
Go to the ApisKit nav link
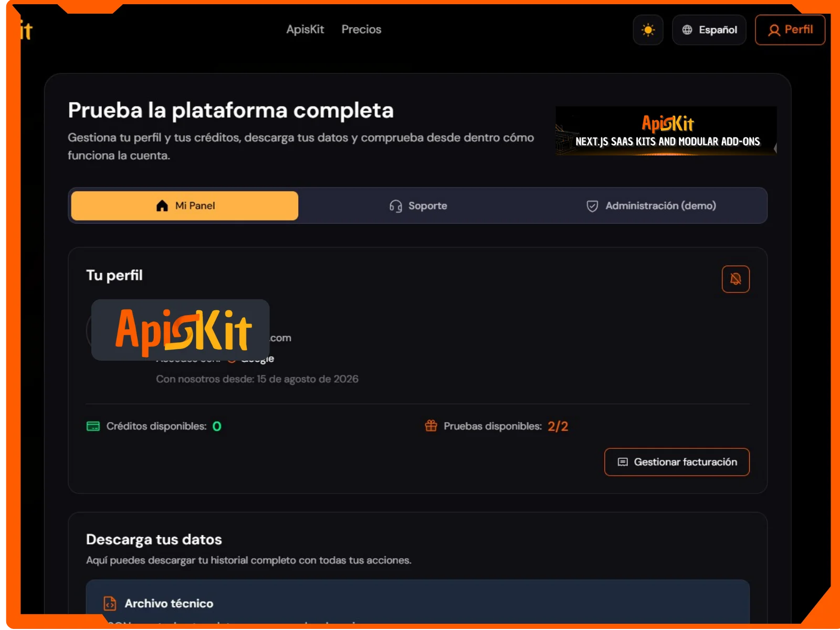tap(305, 29)
